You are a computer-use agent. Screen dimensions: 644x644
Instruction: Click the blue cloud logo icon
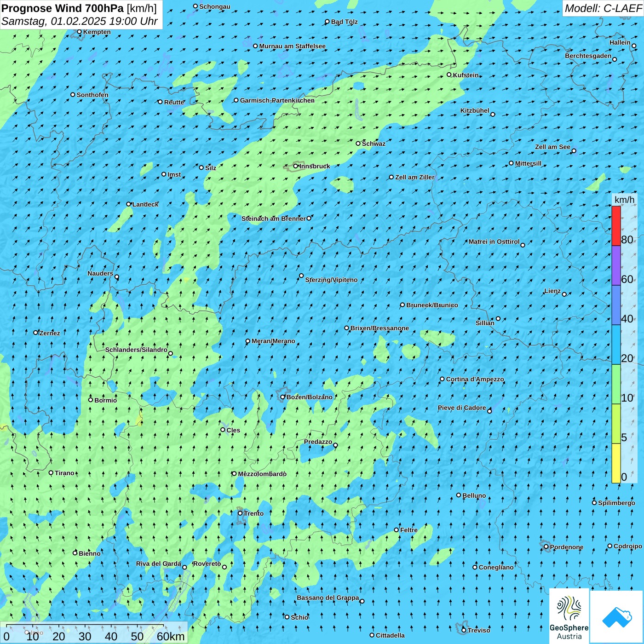coord(616,616)
